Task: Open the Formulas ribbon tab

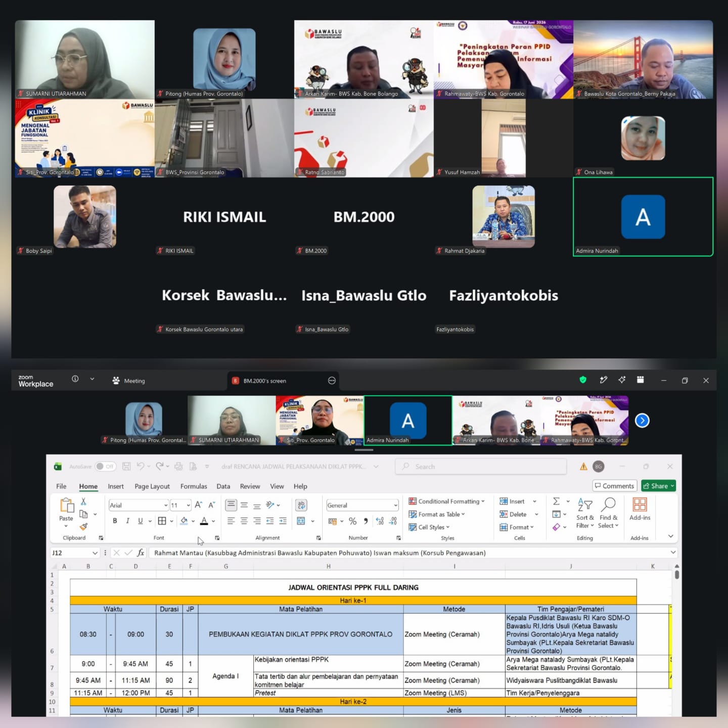Action: pos(194,486)
